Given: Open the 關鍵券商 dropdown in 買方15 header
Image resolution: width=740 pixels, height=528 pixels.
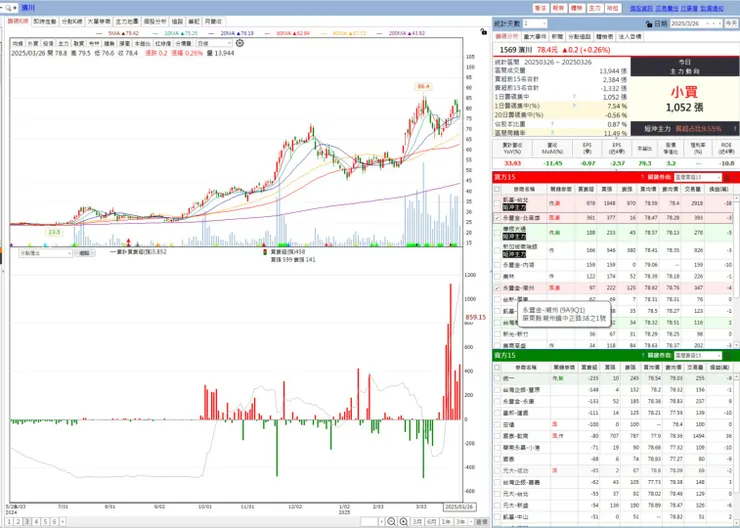Looking at the screenshot, I should pyautogui.click(x=698, y=177).
